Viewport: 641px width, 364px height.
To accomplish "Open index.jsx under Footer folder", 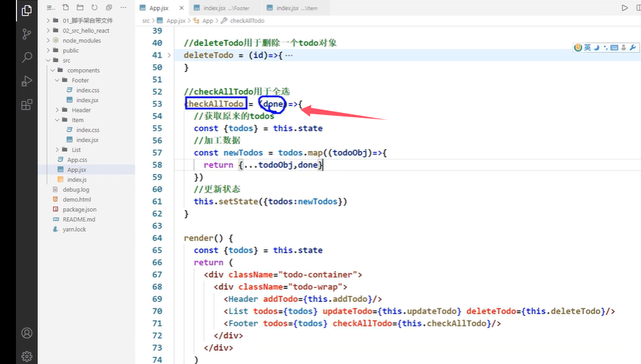I will tap(87, 100).
